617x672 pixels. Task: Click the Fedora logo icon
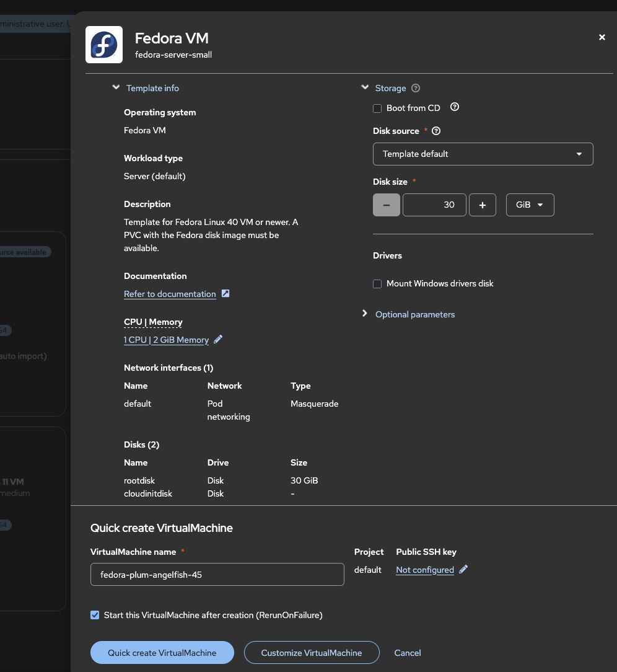tap(104, 45)
